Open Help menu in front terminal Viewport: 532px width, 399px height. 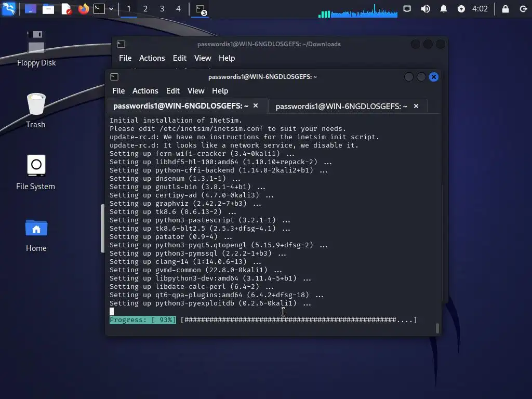coord(220,91)
